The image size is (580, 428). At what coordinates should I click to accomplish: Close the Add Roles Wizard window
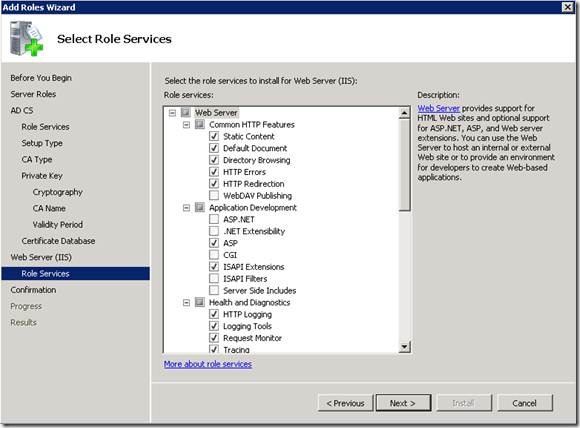[x=567, y=7]
